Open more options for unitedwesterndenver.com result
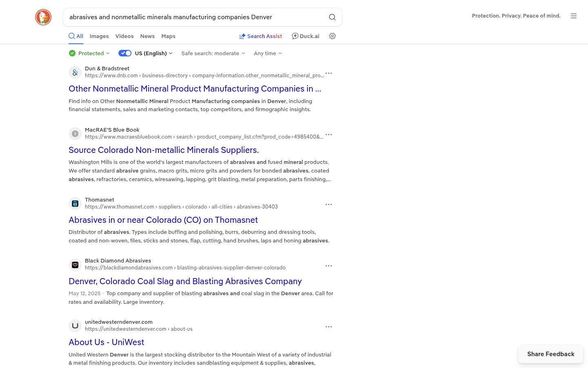 [329, 327]
